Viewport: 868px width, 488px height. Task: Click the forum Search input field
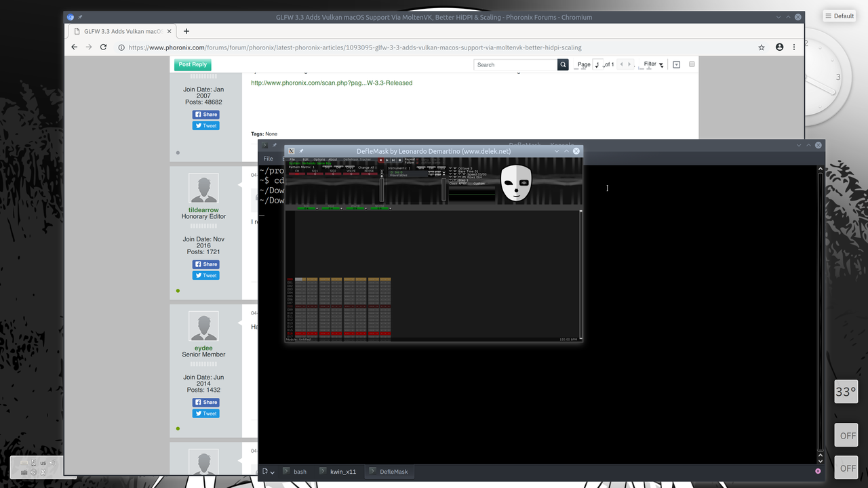[x=515, y=64]
